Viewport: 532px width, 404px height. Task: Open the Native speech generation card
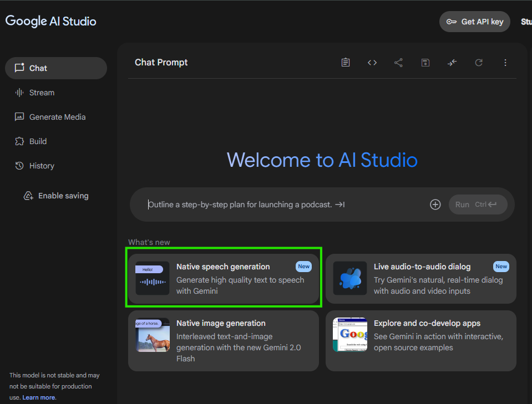(224, 279)
